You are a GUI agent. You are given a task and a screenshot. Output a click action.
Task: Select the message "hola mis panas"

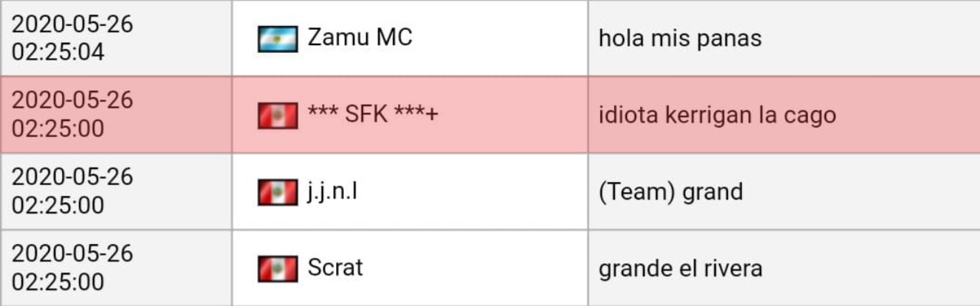click(680, 38)
